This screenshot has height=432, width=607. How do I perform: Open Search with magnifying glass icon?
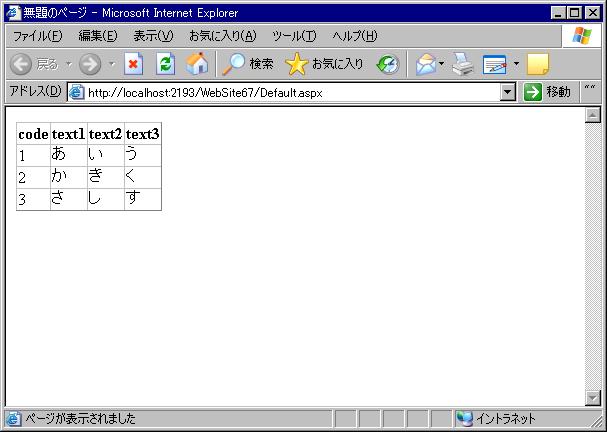pos(233,64)
